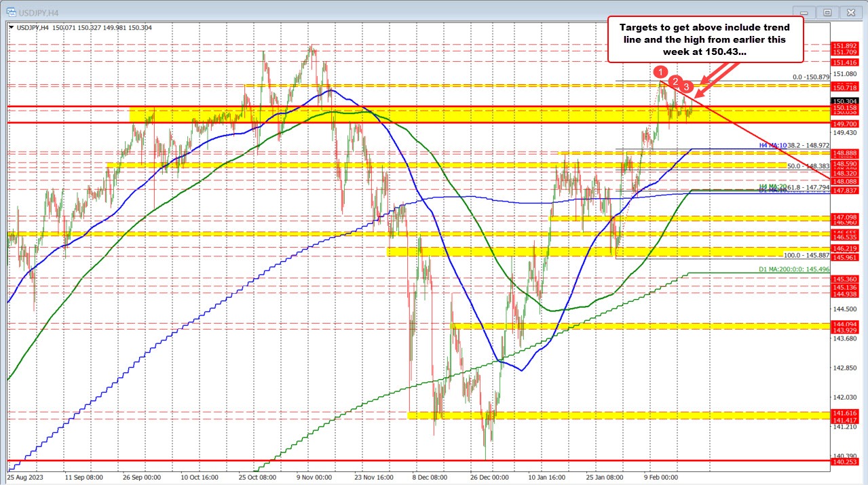
Task: Select numbered marker 2 on the chart
Action: [675, 81]
